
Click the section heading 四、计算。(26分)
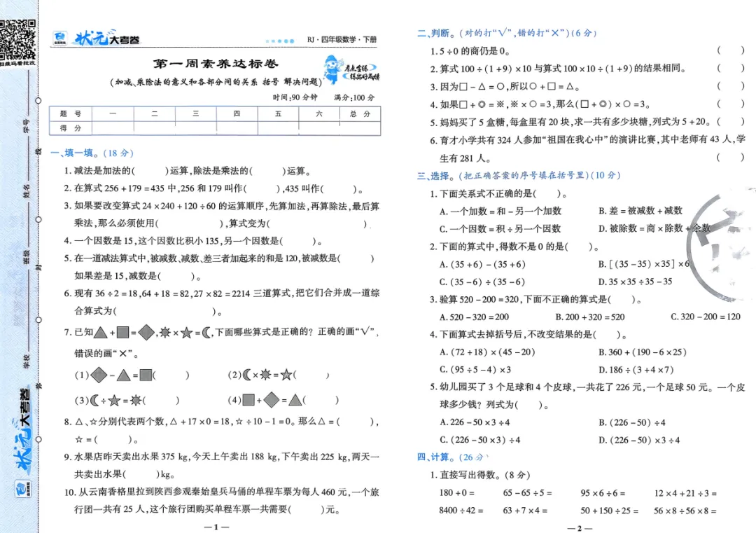click(x=452, y=457)
